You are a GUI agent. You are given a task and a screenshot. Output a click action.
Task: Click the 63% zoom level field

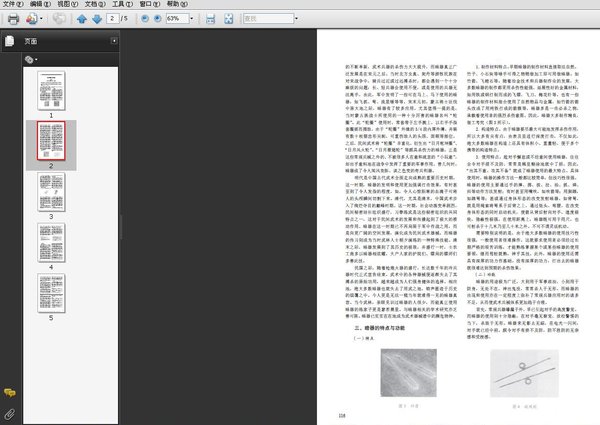(177, 18)
